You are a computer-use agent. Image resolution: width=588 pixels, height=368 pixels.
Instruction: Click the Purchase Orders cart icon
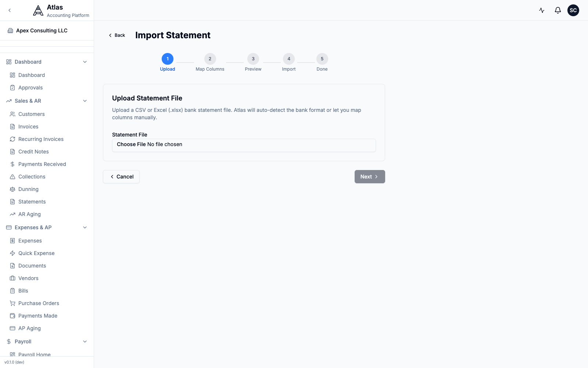tap(12, 303)
